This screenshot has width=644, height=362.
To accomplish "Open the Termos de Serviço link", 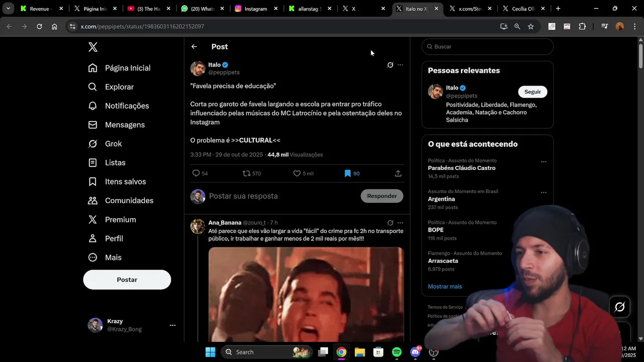I will click(445, 307).
